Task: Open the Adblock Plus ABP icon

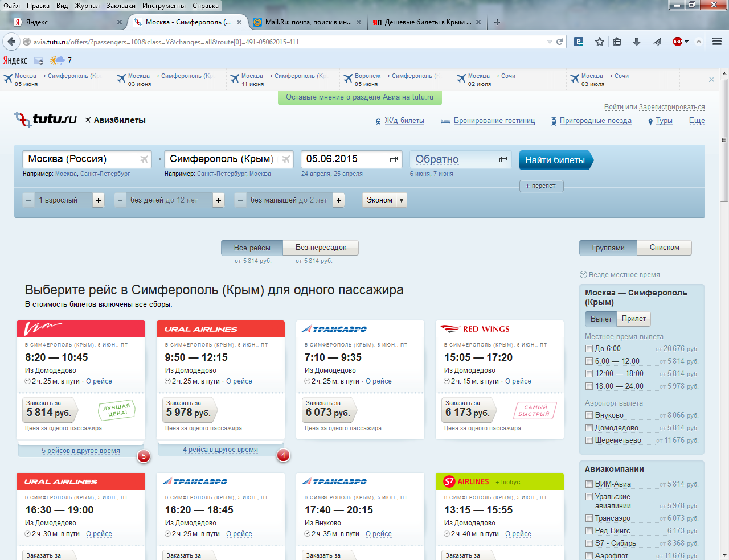Action: point(678,42)
